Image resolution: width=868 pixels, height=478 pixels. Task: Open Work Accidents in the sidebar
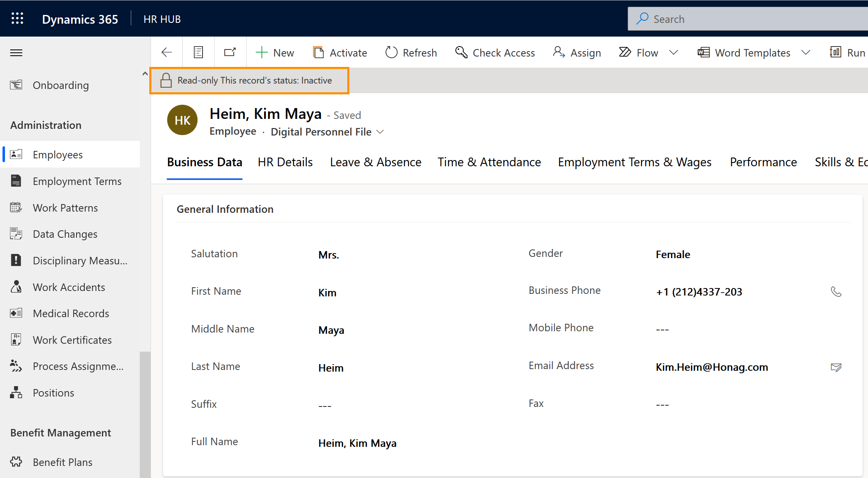tap(69, 287)
